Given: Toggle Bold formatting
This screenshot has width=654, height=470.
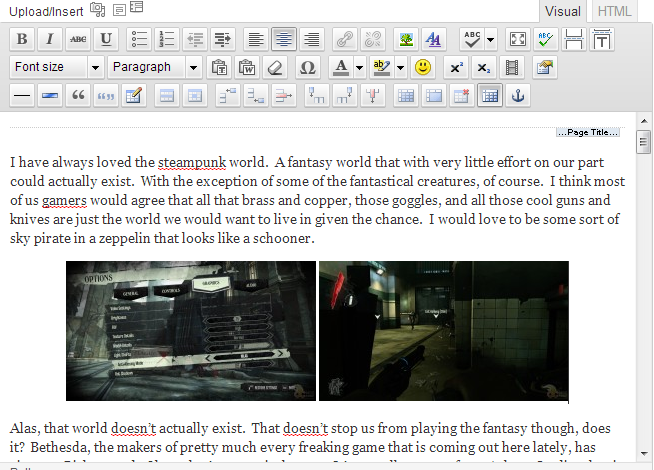Looking at the screenshot, I should 22,39.
